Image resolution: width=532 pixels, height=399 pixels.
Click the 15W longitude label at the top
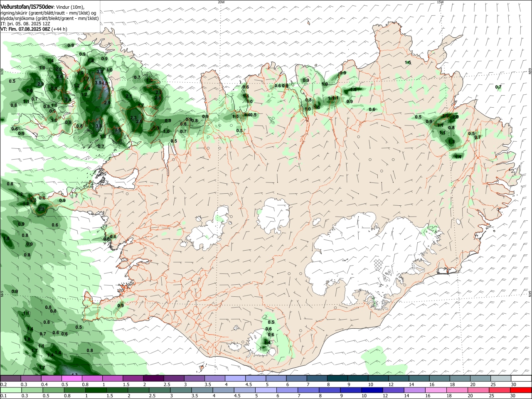(x=440, y=2)
